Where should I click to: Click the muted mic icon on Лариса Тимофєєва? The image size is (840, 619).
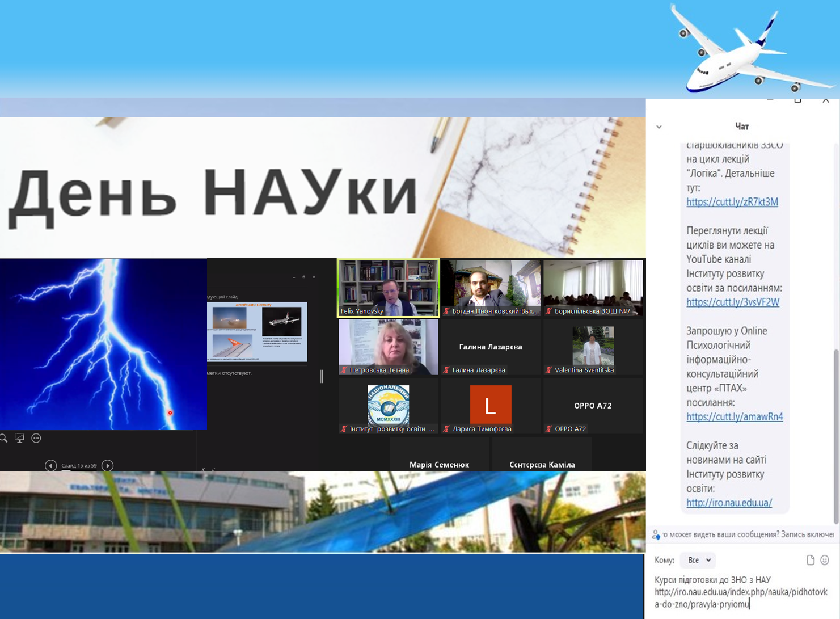[446, 429]
